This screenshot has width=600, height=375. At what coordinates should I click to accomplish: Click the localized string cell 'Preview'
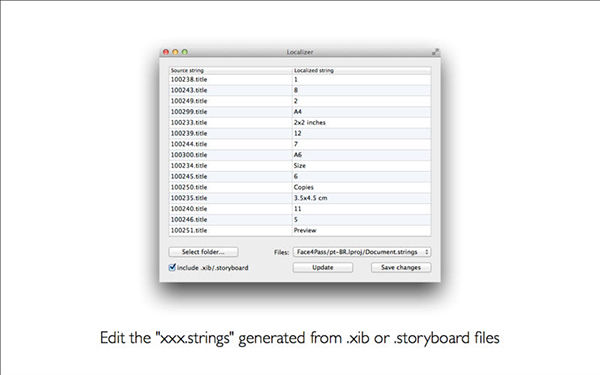tap(361, 230)
